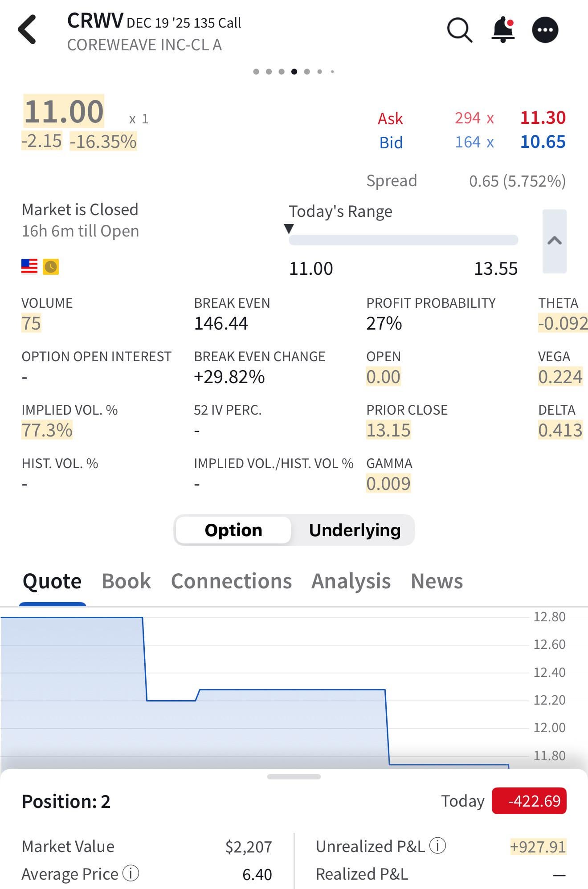Tap the back arrow icon
Viewport: 588px width, 889px height.
(x=27, y=29)
